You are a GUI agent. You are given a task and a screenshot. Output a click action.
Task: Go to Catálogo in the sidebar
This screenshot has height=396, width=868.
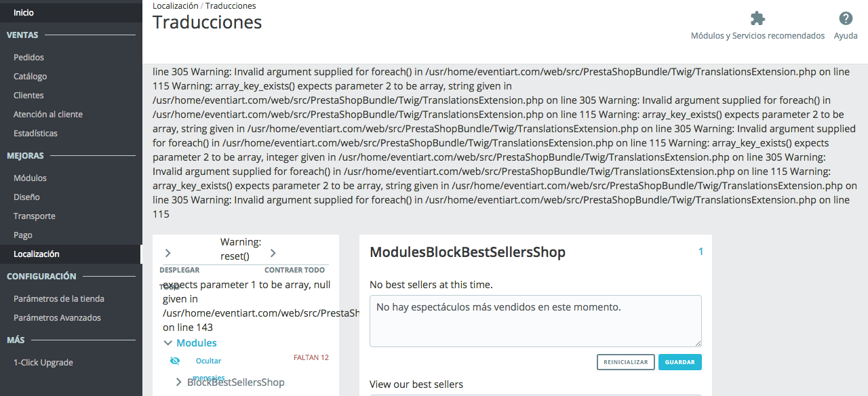[30, 77]
